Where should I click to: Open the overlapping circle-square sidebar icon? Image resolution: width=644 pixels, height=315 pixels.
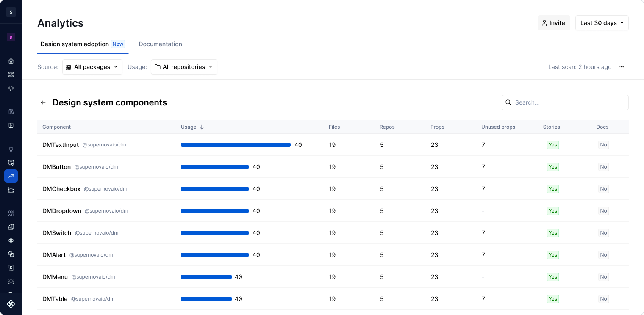[11, 254]
